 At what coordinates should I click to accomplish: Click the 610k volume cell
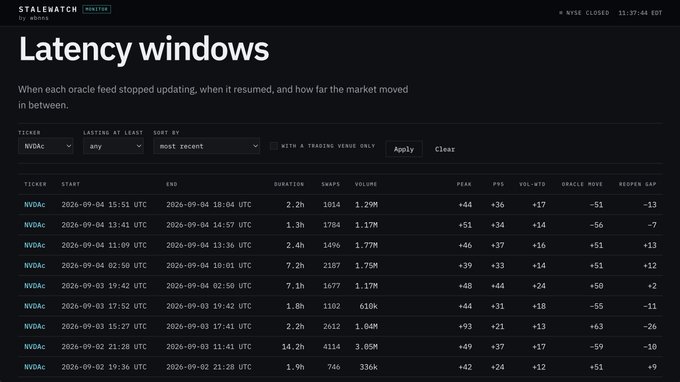coord(369,306)
